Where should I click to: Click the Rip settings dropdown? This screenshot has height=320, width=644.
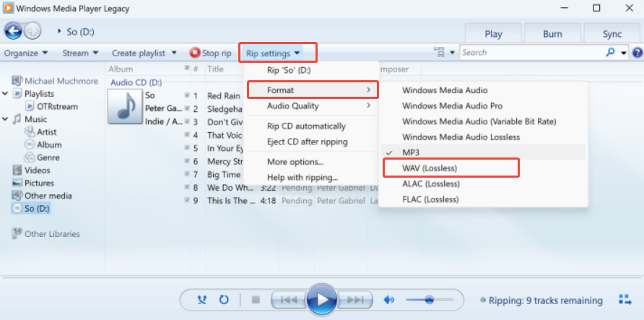(273, 53)
